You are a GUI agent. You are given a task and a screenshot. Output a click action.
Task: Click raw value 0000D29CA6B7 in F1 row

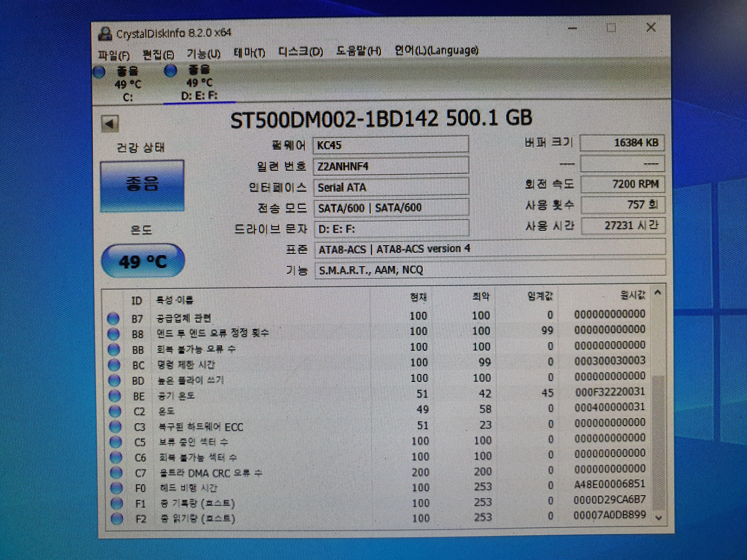(610, 500)
